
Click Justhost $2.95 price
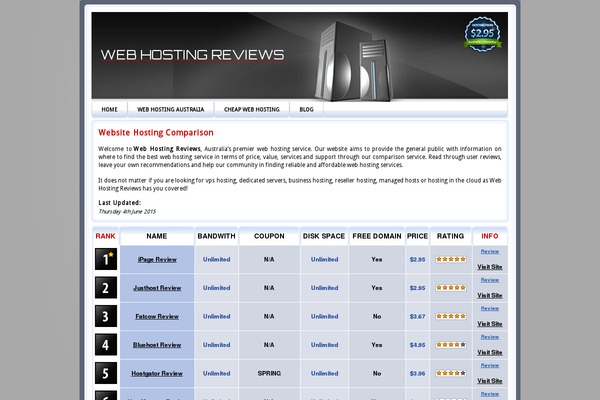click(x=417, y=288)
